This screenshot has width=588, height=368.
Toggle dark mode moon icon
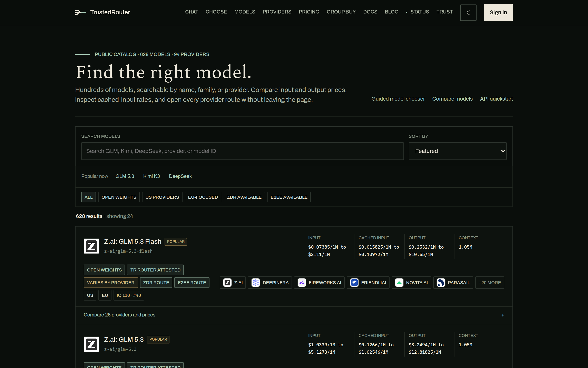468,12
